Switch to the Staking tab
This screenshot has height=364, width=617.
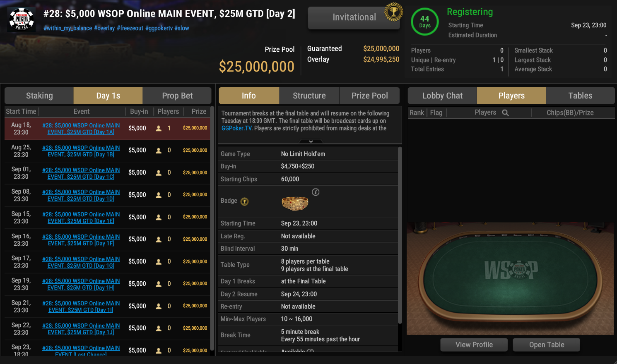coord(39,96)
